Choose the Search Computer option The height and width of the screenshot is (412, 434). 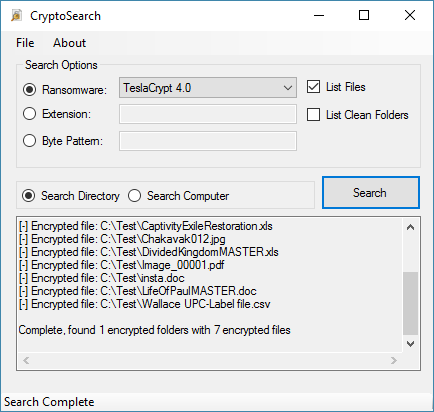tap(134, 196)
